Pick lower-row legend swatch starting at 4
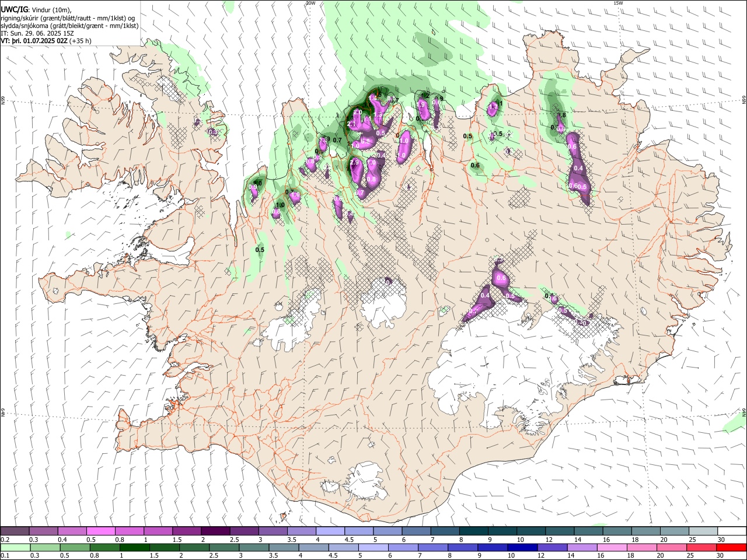 (x=313, y=547)
